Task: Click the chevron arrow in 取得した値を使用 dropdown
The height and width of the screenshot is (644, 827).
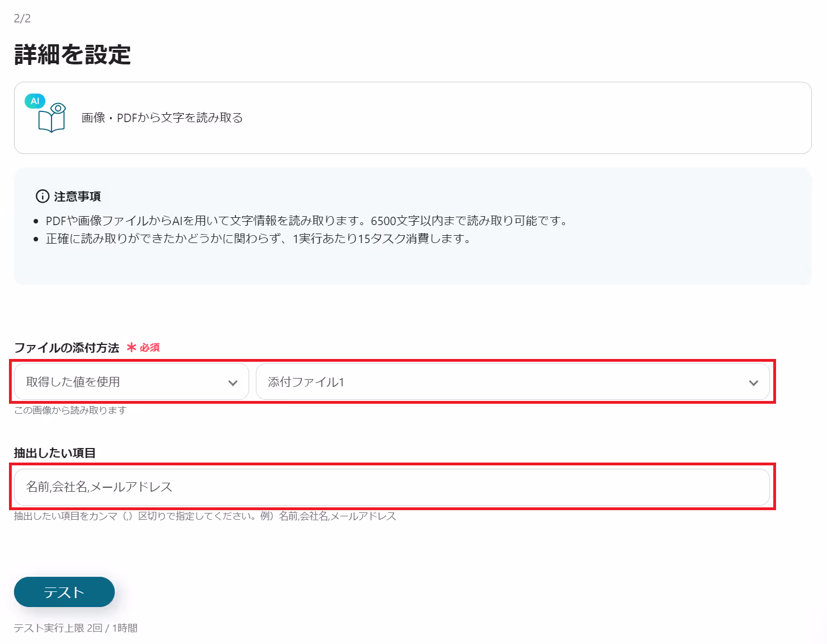Action: [233, 383]
